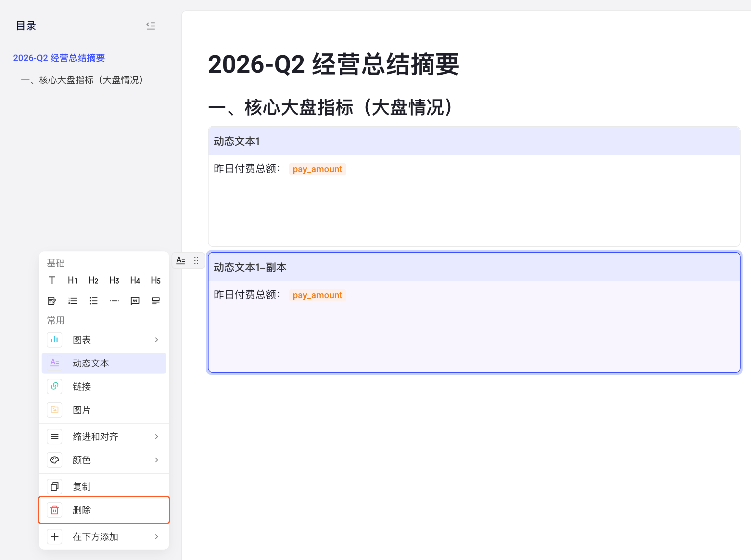Screen dimensions: 751x560
Task: Choose 删除 to delete the block
Action: 104,510
